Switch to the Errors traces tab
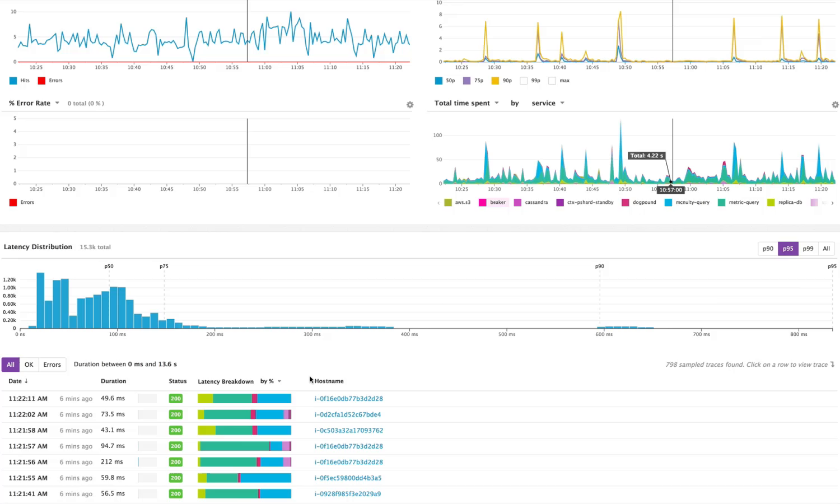The height and width of the screenshot is (504, 840). [52, 365]
